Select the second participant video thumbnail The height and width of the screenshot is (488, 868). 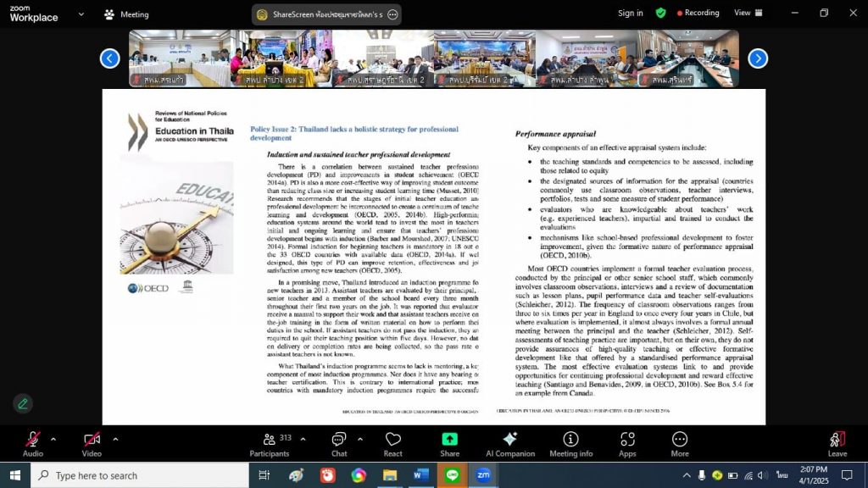(x=281, y=58)
